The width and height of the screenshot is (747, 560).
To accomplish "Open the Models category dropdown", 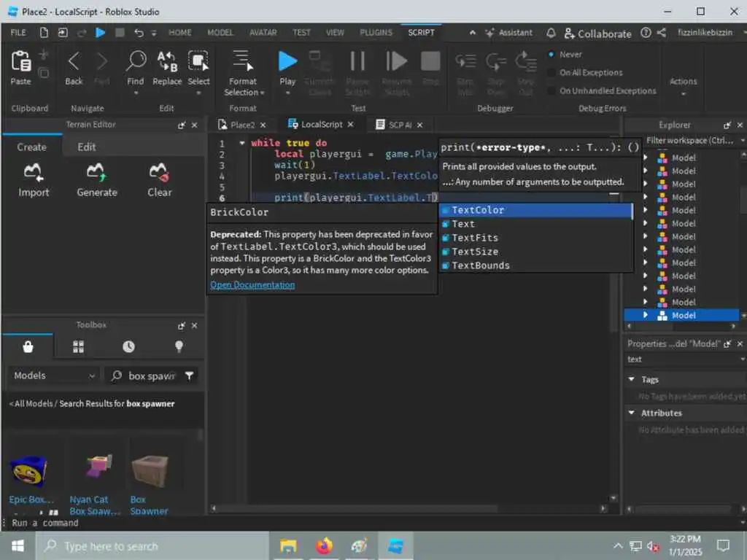I will tap(54, 376).
